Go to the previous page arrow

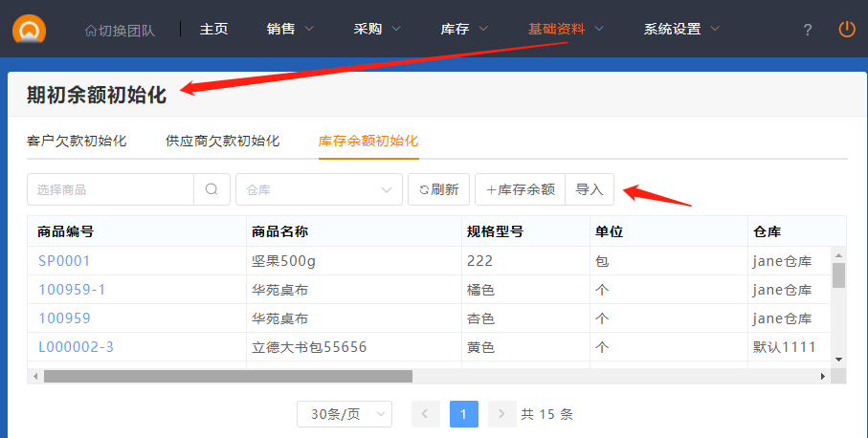[426, 414]
